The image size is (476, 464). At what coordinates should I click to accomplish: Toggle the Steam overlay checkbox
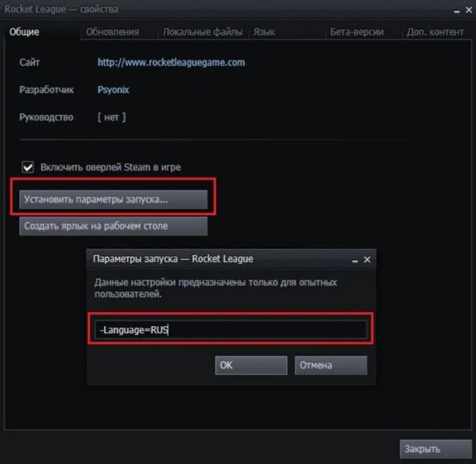(x=28, y=167)
